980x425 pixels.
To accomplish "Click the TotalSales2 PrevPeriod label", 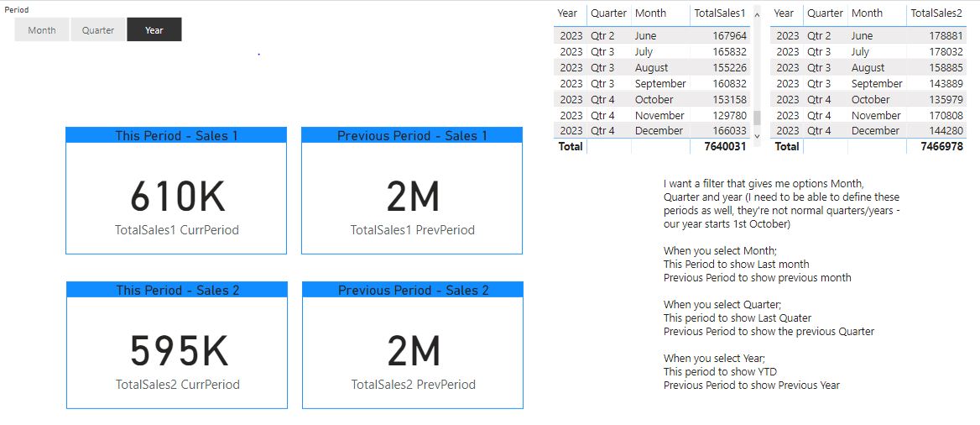I will coord(413,385).
